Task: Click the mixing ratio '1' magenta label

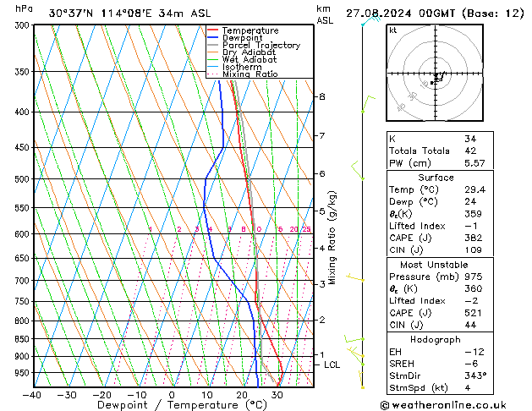Action: tap(151, 229)
